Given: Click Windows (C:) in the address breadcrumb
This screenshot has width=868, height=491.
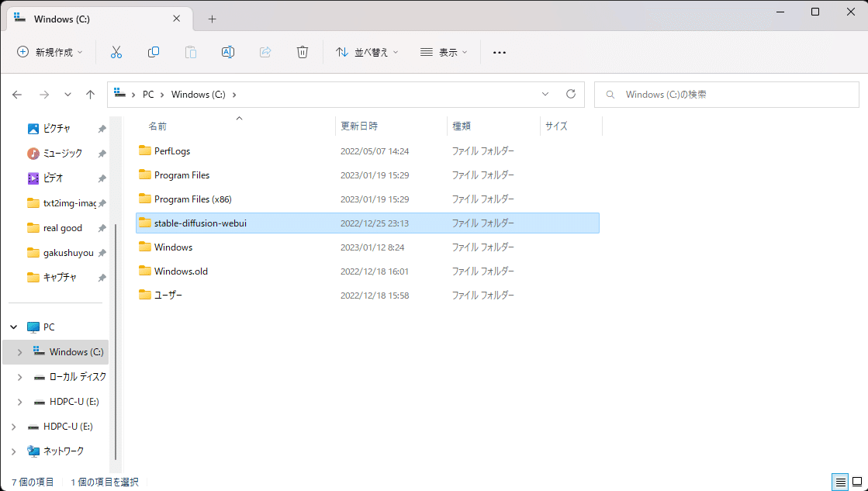Looking at the screenshot, I should [198, 95].
